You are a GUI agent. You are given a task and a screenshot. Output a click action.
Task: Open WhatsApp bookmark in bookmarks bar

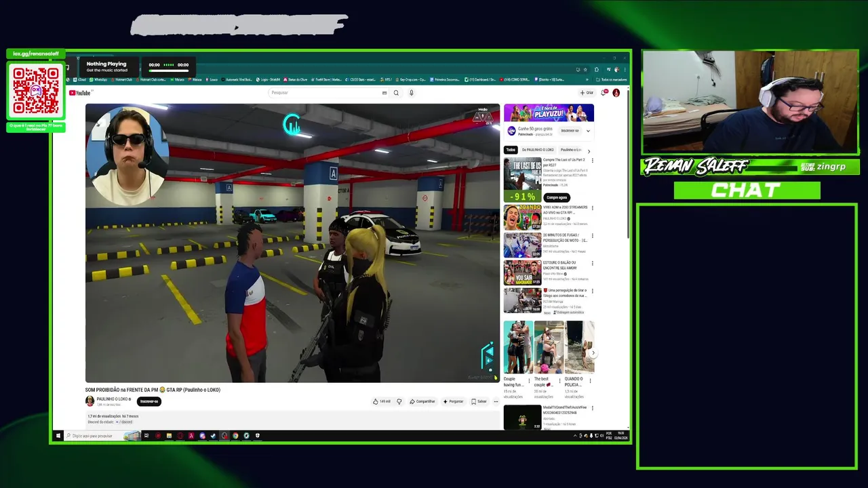tap(99, 79)
